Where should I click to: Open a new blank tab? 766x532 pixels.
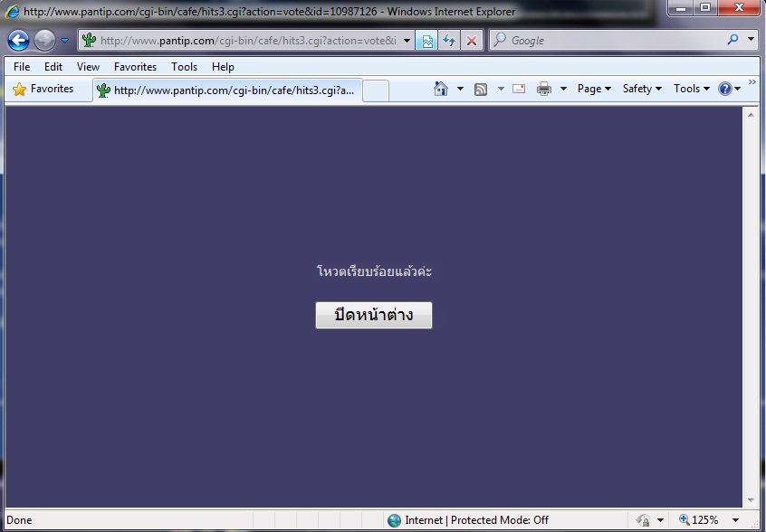376,90
